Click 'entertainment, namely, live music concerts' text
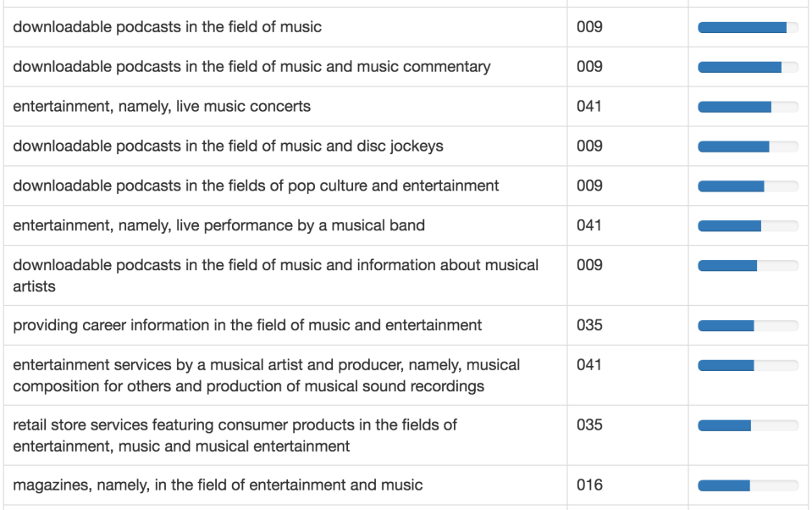 tap(162, 107)
